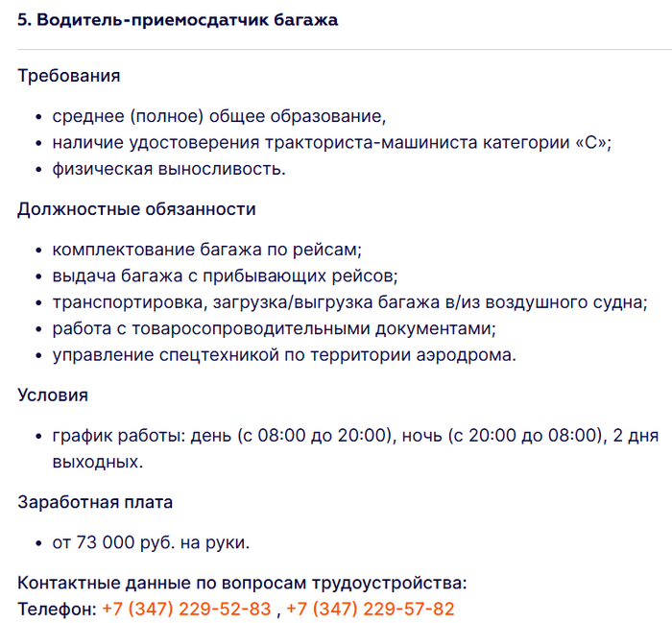The height and width of the screenshot is (623, 672).
Task: Select the "физическая выносливость" bullet
Action: (169, 169)
